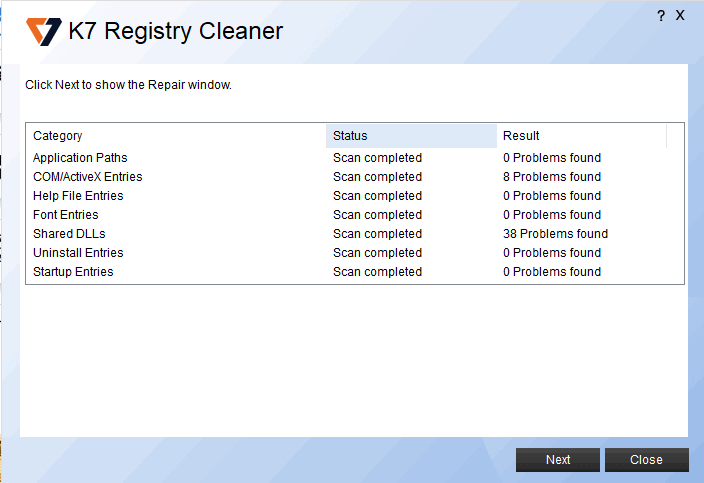Select the Application Paths row
Screen dimensions: 704x483
point(355,158)
